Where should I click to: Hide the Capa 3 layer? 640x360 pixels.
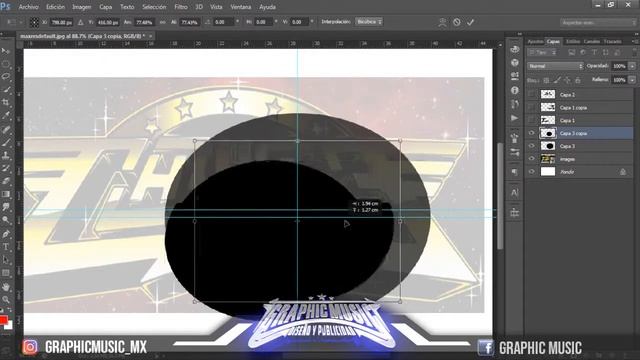(531, 146)
